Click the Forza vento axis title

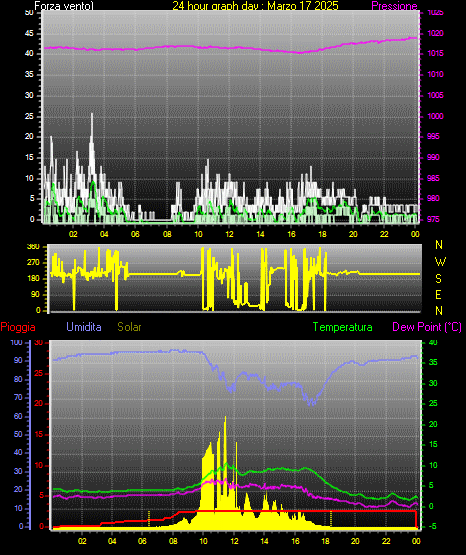[x=64, y=6]
